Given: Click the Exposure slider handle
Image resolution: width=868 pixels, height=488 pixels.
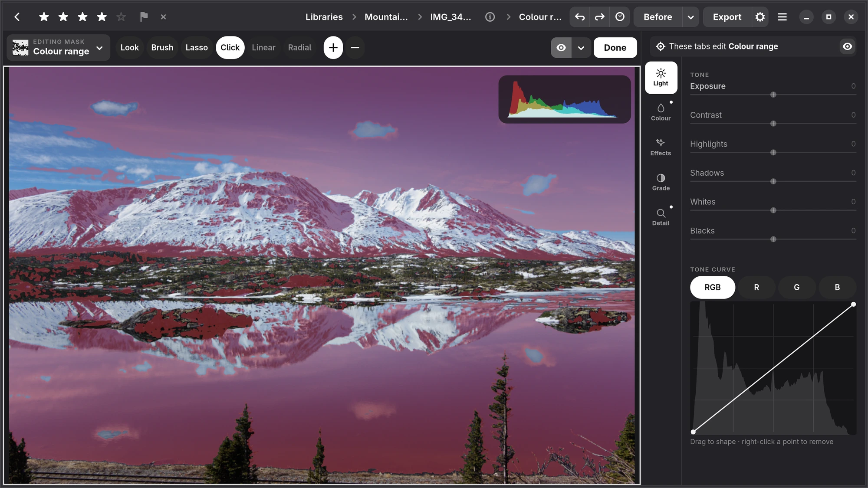Looking at the screenshot, I should [773, 95].
